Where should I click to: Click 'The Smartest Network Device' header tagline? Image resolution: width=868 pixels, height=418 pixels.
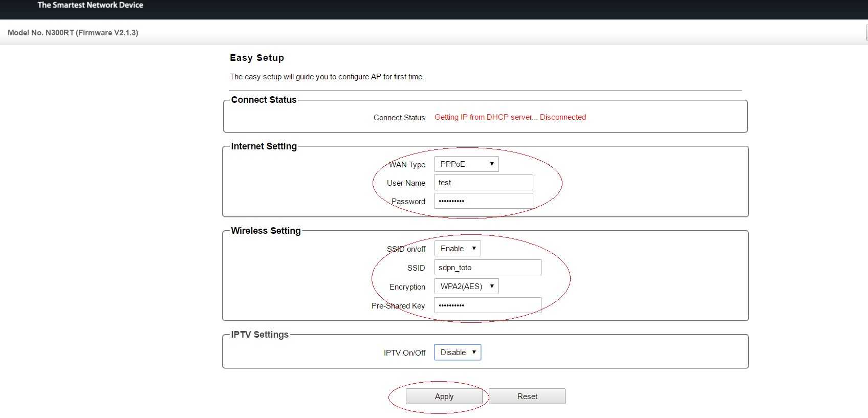tap(90, 5)
